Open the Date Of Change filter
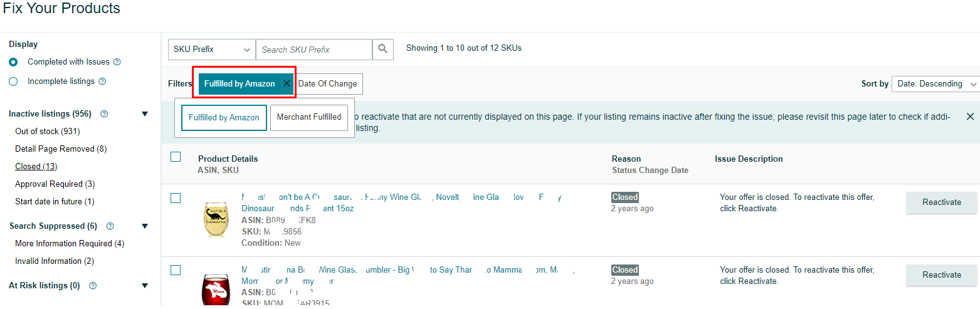The width and height of the screenshot is (980, 309). point(328,83)
